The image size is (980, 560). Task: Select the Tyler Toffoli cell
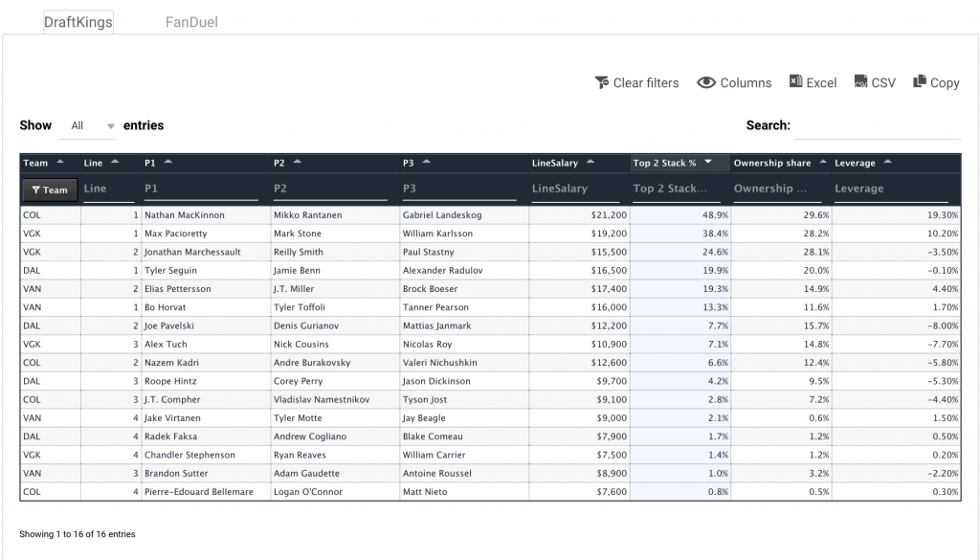click(x=335, y=307)
